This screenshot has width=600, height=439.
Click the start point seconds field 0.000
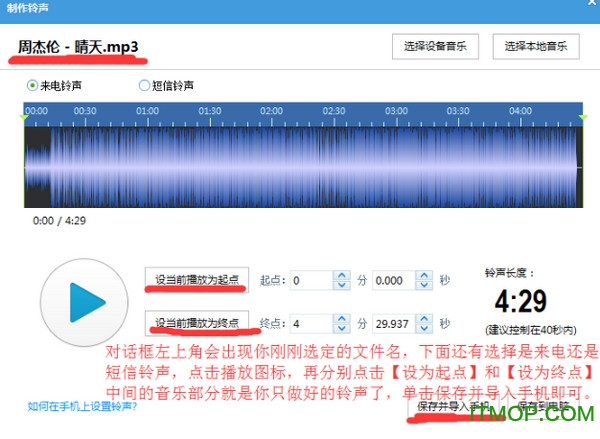394,281
